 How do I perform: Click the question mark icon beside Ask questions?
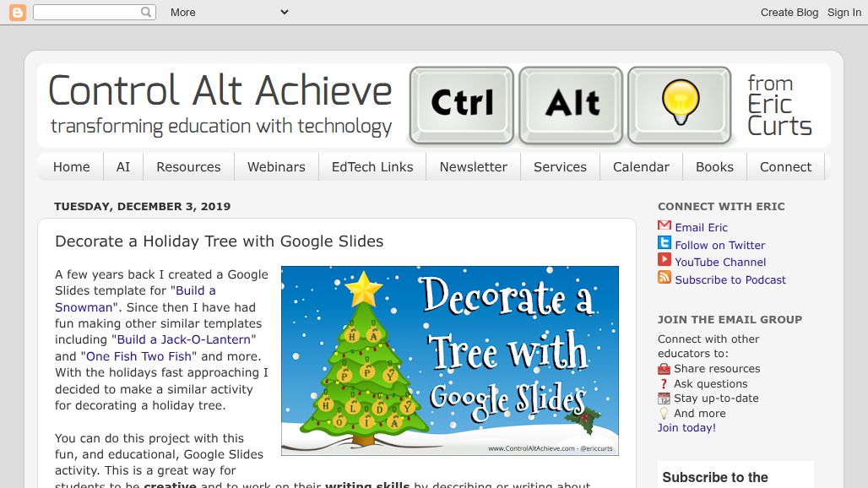[664, 383]
